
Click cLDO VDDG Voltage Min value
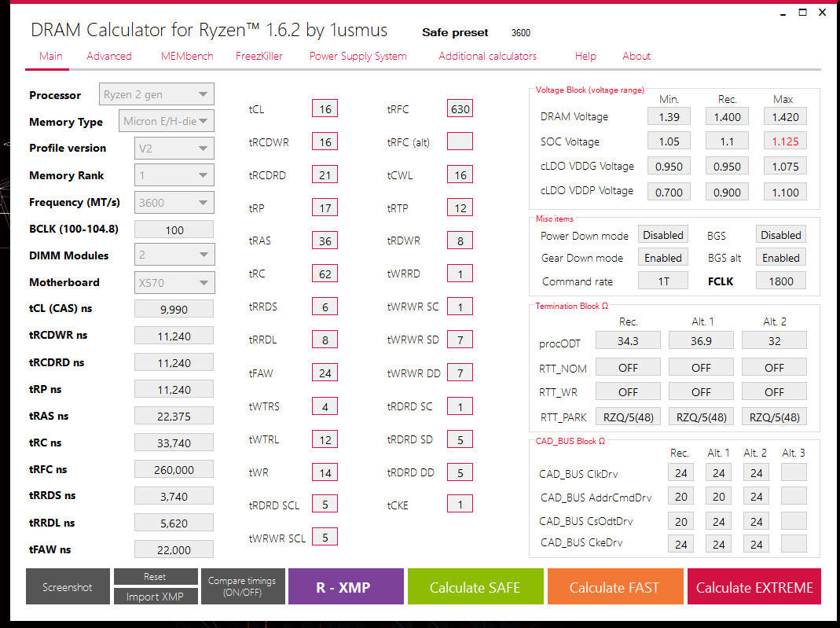point(669,166)
